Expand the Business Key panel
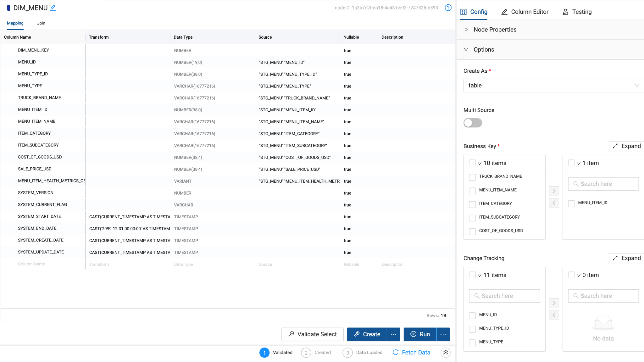644x362 pixels. coord(627,146)
